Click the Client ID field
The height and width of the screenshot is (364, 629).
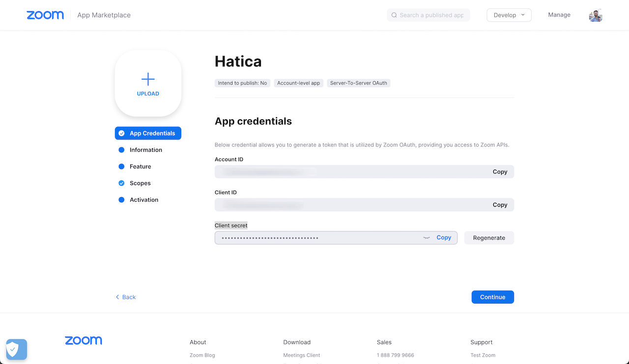(364, 205)
